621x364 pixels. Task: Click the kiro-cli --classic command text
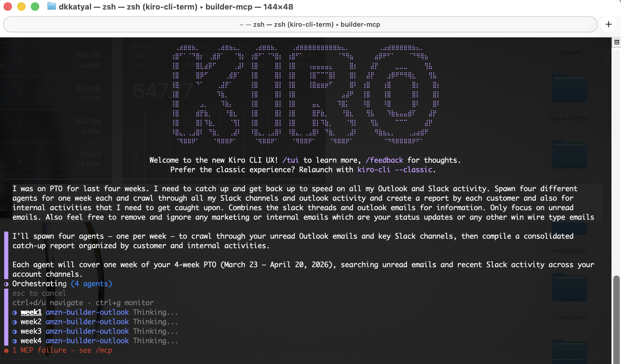(395, 170)
